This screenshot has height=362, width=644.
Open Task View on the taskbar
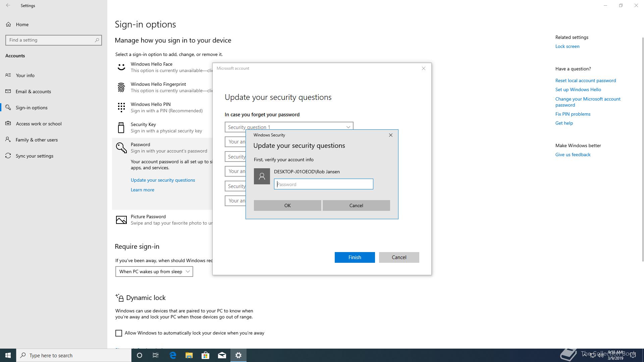pos(156,355)
